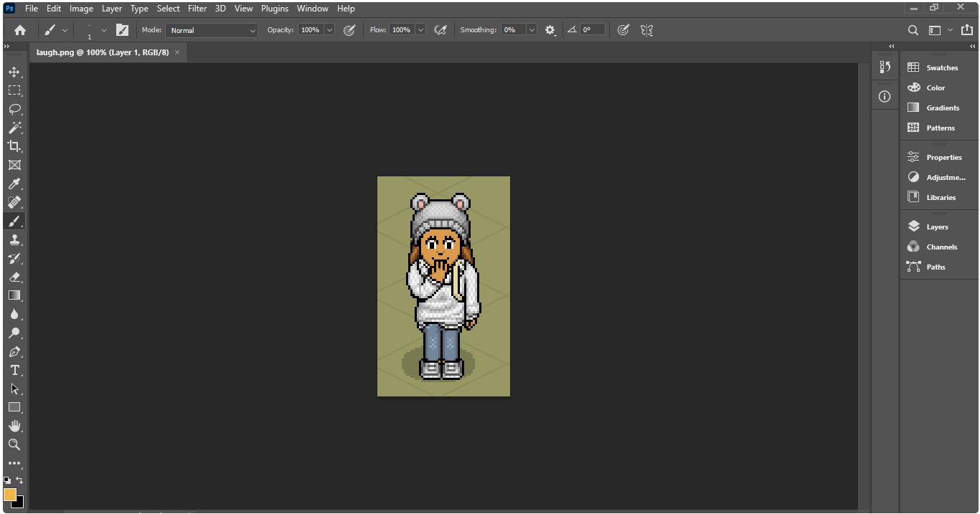Screen dimensions: 980x514
Task: Open the Swatches panel
Action: click(941, 67)
